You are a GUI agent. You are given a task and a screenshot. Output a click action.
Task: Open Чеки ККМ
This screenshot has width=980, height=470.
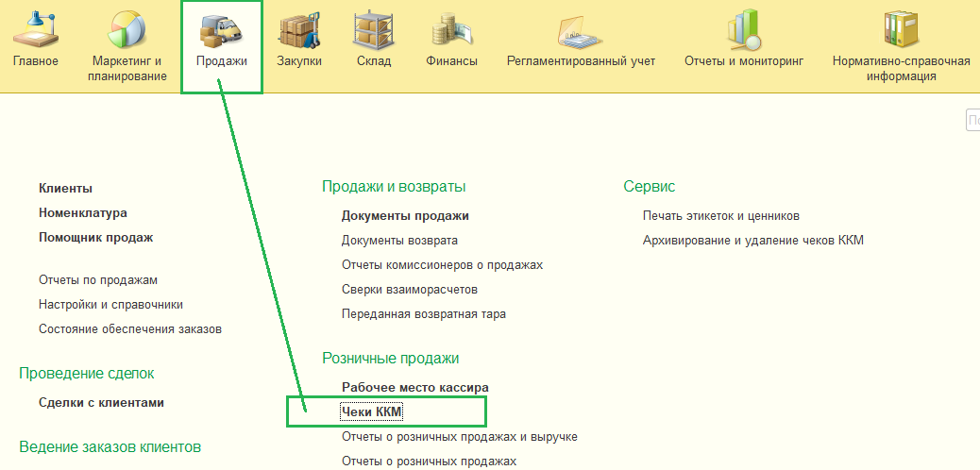click(x=371, y=411)
